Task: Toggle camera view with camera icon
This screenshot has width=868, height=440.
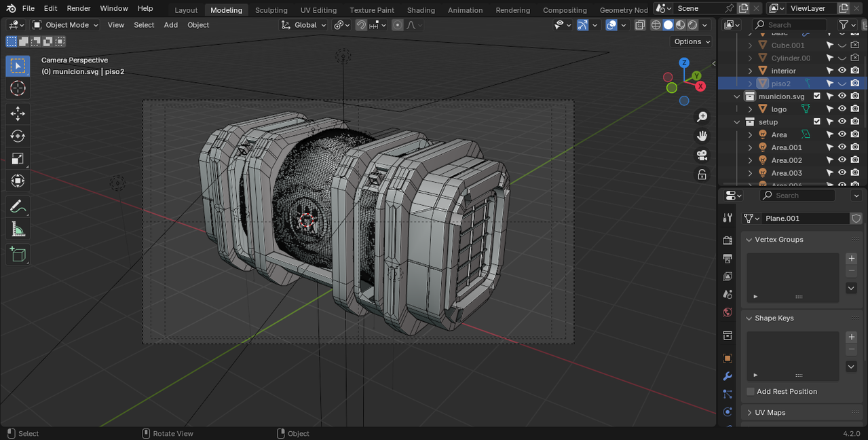Action: coord(702,155)
